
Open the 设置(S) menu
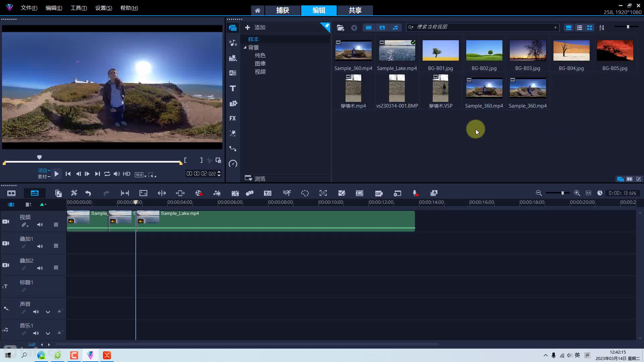coord(104,8)
